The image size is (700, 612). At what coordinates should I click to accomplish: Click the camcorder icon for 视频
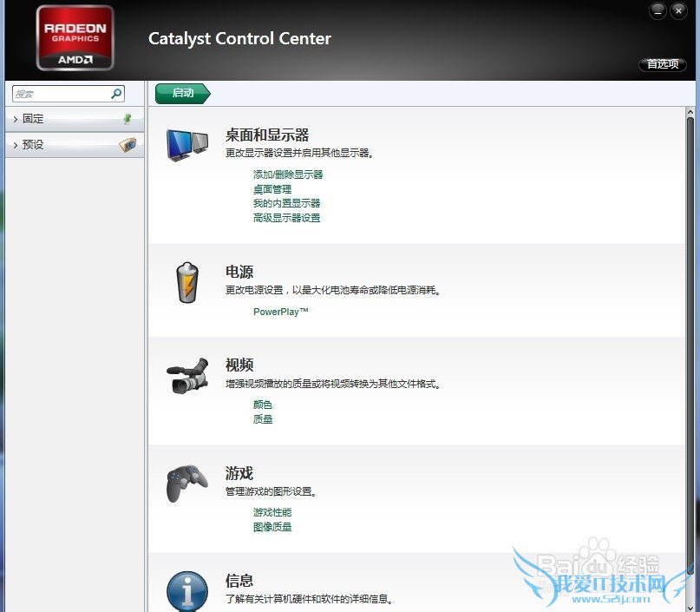(187, 376)
